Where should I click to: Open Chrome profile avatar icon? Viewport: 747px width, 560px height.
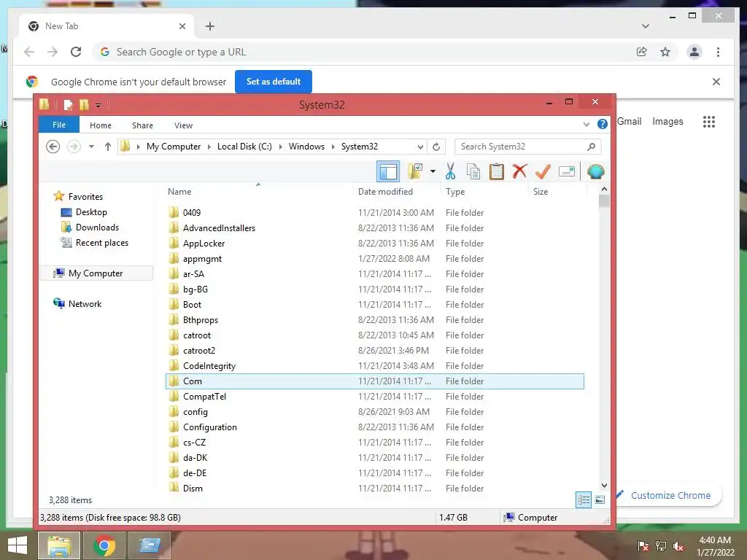[x=694, y=52]
